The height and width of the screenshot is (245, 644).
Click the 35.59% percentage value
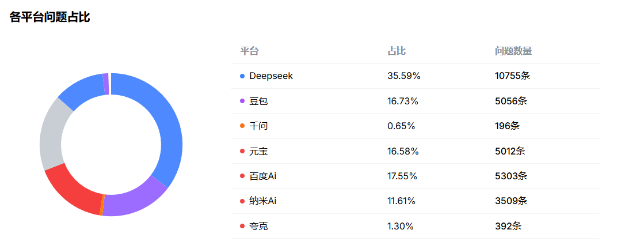click(404, 76)
